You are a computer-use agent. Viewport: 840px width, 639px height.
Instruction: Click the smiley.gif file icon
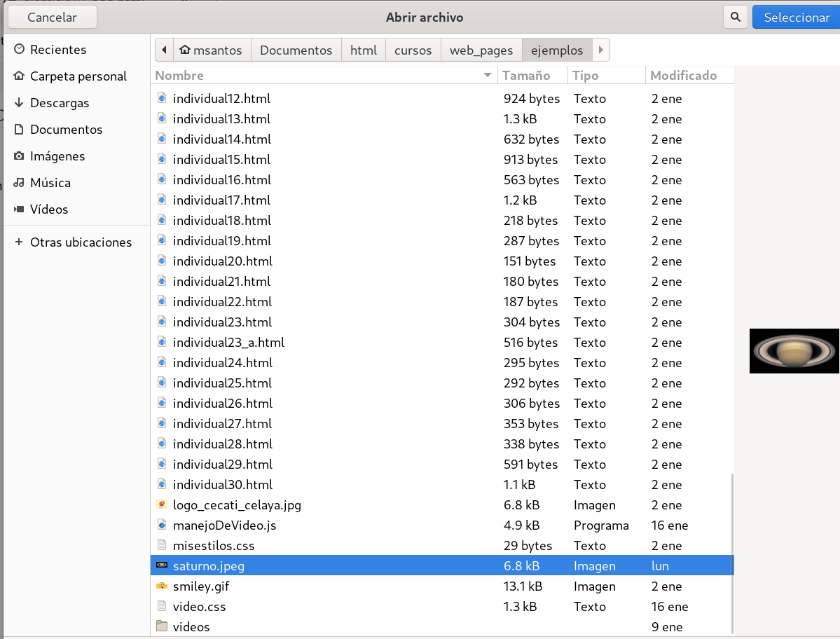[x=162, y=586]
